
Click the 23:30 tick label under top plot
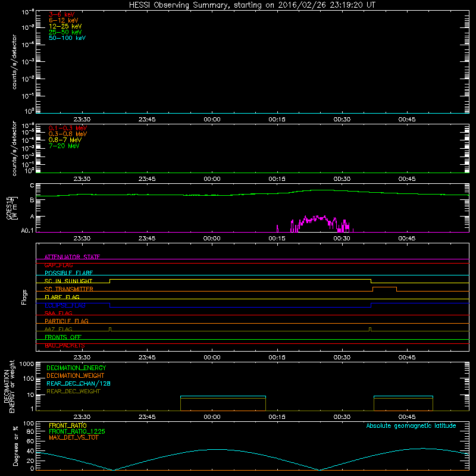[x=82, y=120]
